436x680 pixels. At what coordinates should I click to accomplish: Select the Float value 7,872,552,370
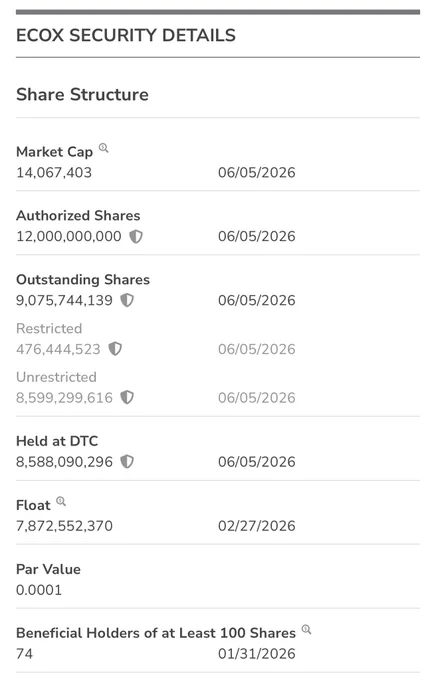pyautogui.click(x=64, y=526)
